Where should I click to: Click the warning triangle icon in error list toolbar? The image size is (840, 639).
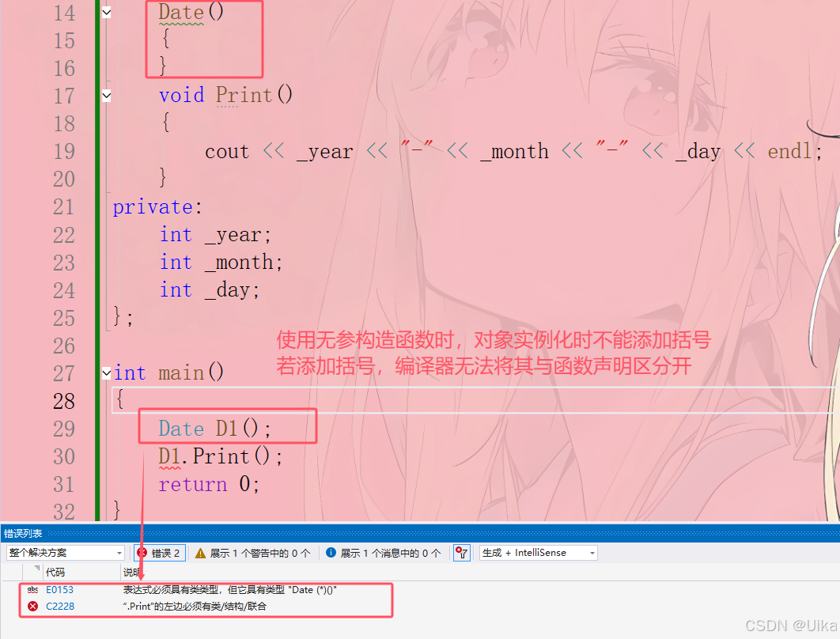pyautogui.click(x=200, y=553)
